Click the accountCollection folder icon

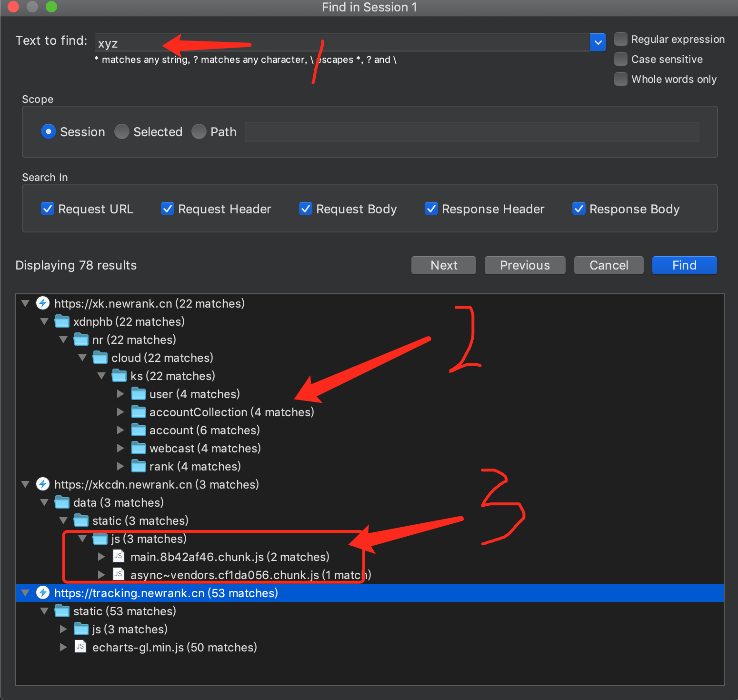point(138,411)
